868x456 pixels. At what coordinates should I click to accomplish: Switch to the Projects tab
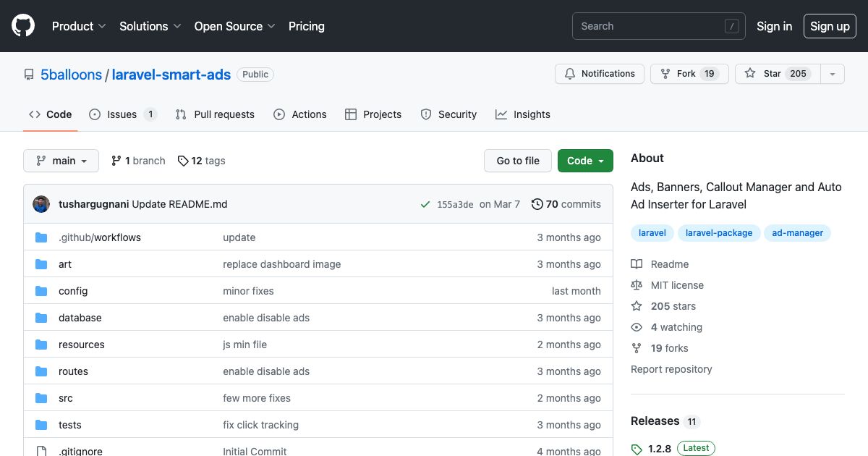pyautogui.click(x=373, y=114)
